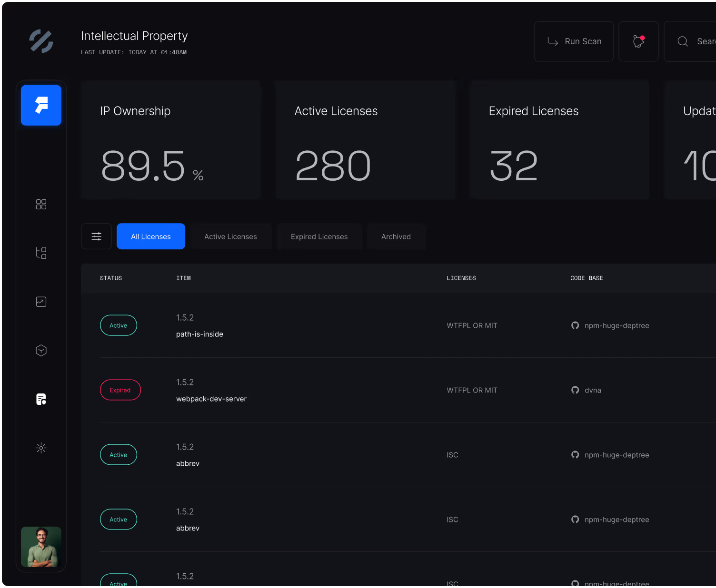Viewport: 716px width, 588px height.
Task: Click the Search field at top right
Action: coord(690,41)
